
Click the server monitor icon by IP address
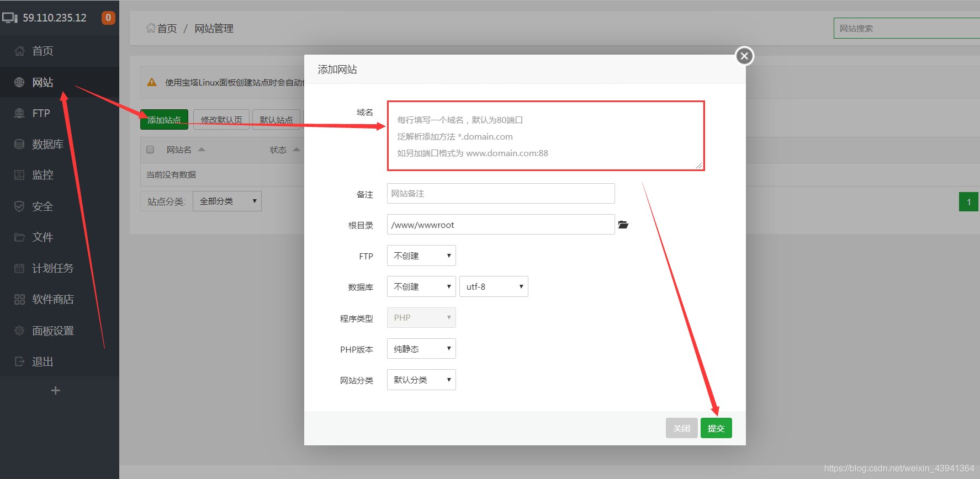[10, 18]
